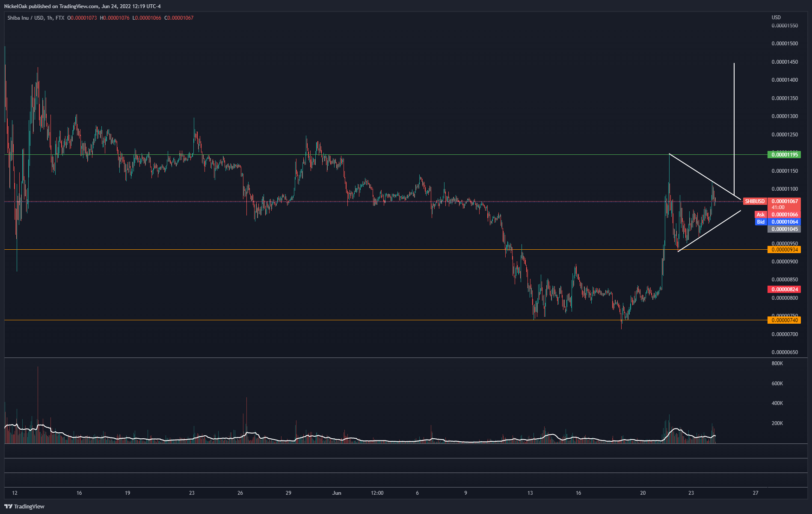Select the high value H0.00001076
Viewport: 812px width, 514px height.
coord(115,18)
